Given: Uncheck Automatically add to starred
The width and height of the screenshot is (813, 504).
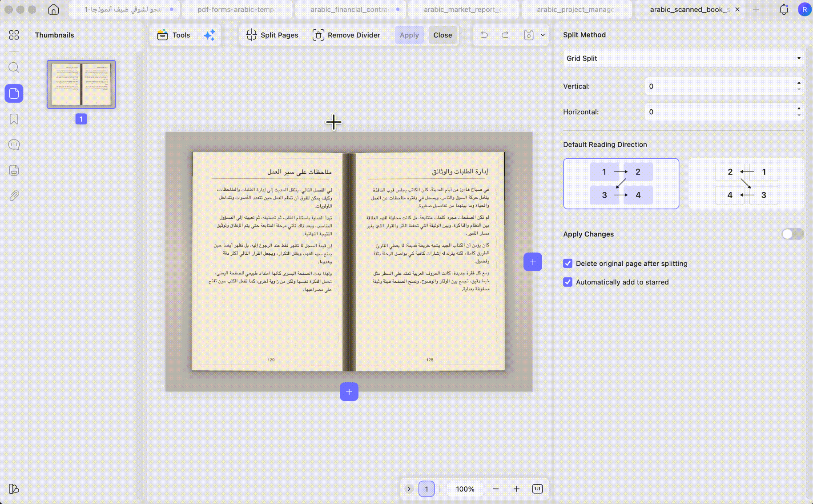Looking at the screenshot, I should coord(568,282).
